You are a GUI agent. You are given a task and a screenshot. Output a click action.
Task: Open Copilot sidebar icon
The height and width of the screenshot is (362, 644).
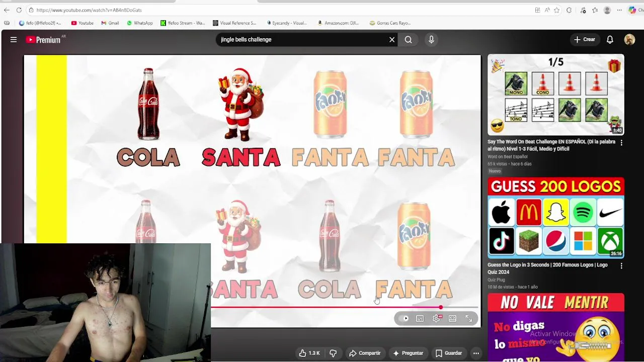click(632, 10)
